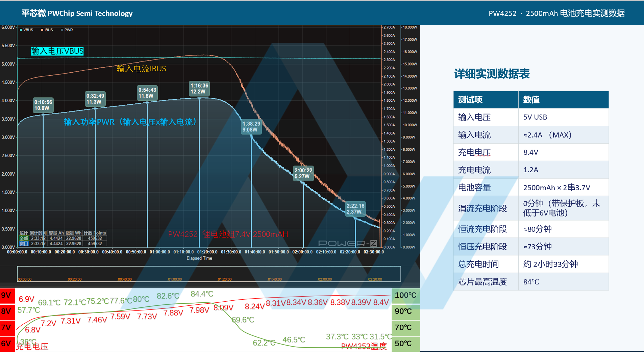Click the 能量 Wh column header
644x352 pixels.
coord(74,233)
